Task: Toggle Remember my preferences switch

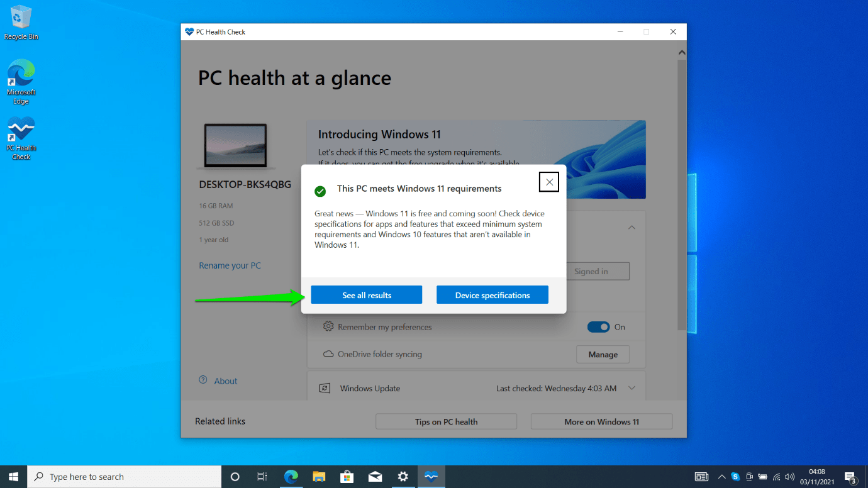Action: (x=598, y=327)
